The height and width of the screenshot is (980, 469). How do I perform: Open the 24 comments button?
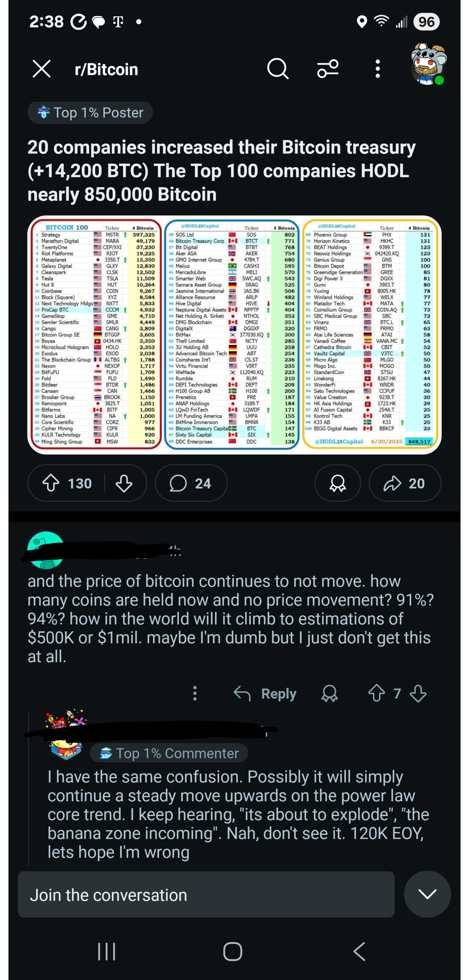pyautogui.click(x=191, y=483)
